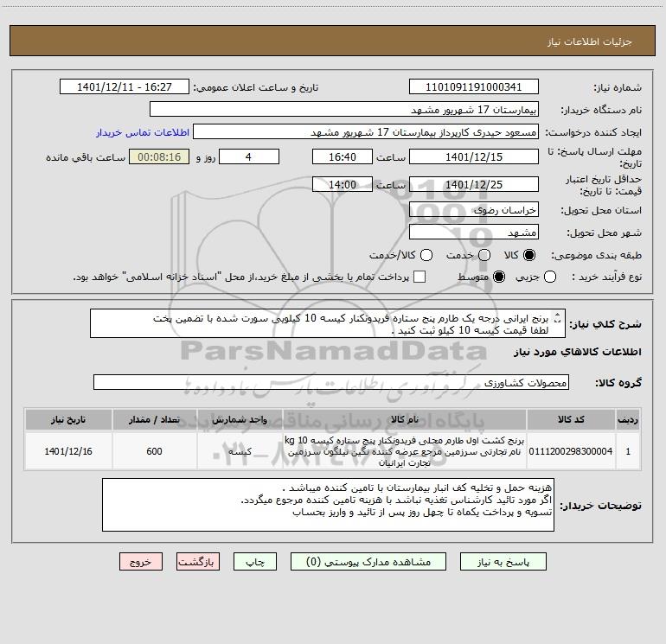The image size is (666, 644).
Task: Click the شرح کلی نیاز description text box
Action: tap(328, 323)
